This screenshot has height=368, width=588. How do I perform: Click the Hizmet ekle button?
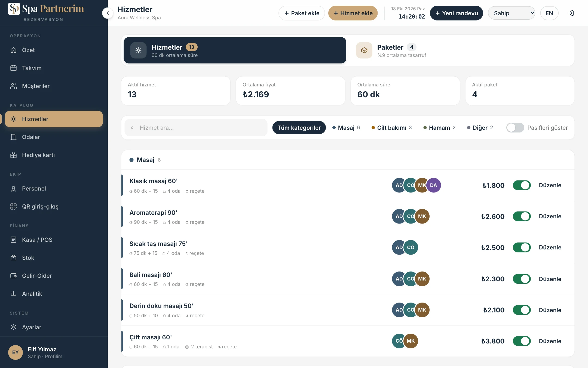click(353, 13)
